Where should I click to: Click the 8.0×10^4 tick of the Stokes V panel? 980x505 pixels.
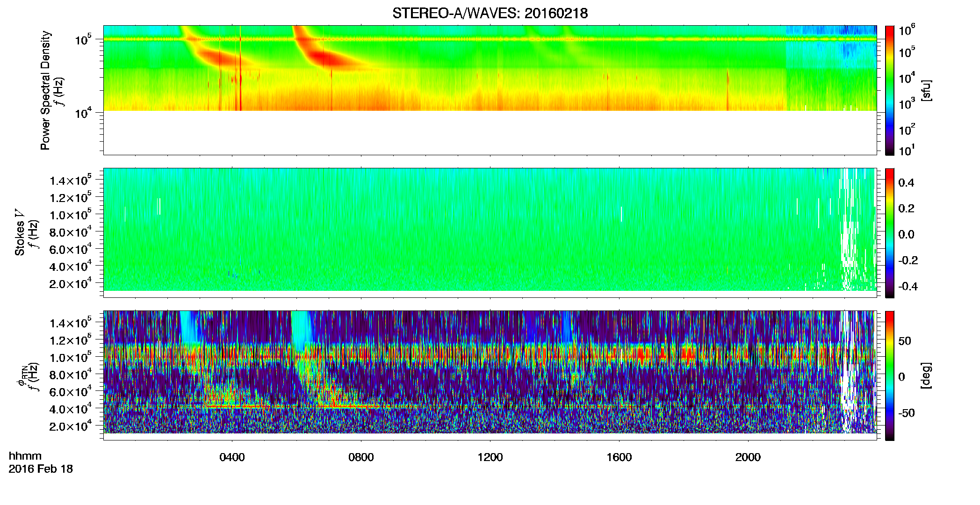pos(71,232)
